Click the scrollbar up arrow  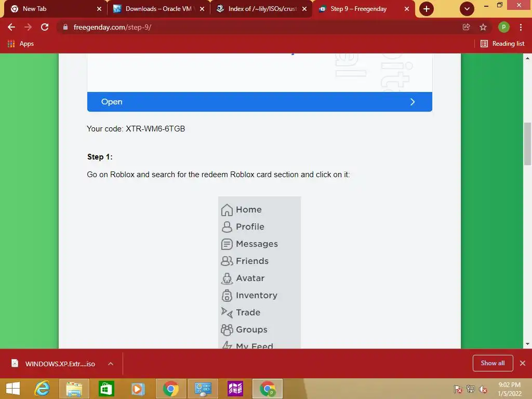pyautogui.click(x=528, y=58)
